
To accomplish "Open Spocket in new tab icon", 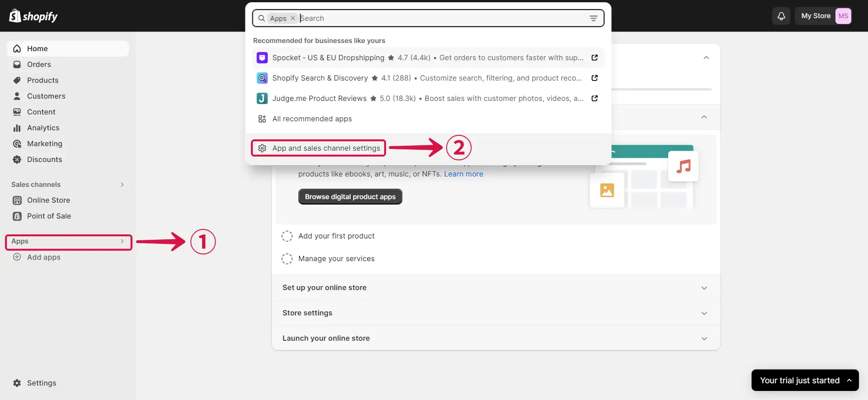I will pyautogui.click(x=594, y=58).
